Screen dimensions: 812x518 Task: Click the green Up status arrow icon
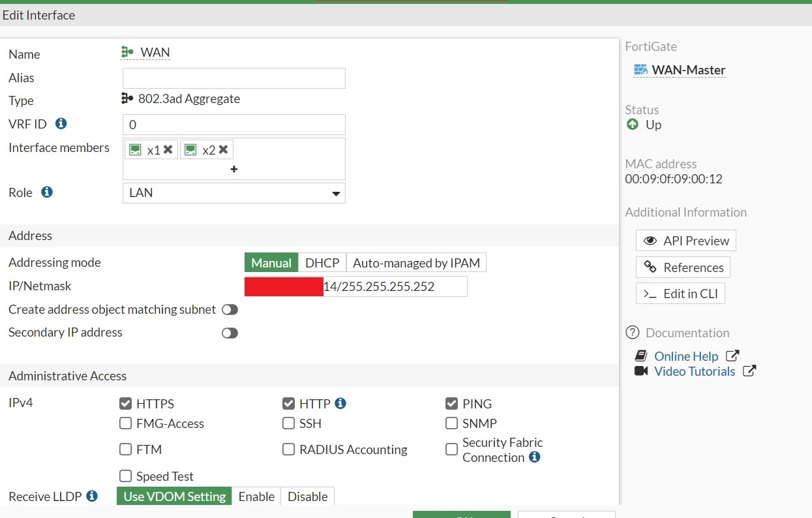point(632,124)
